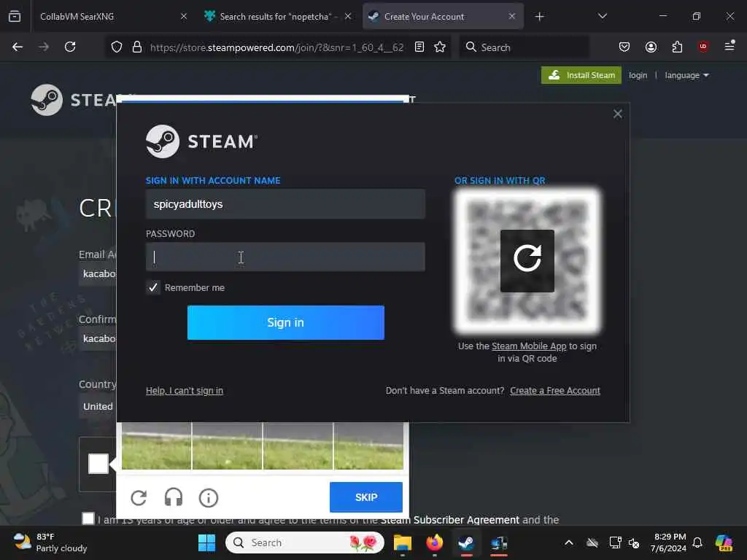Click the Steam logo in sign-in dialog

tap(201, 141)
